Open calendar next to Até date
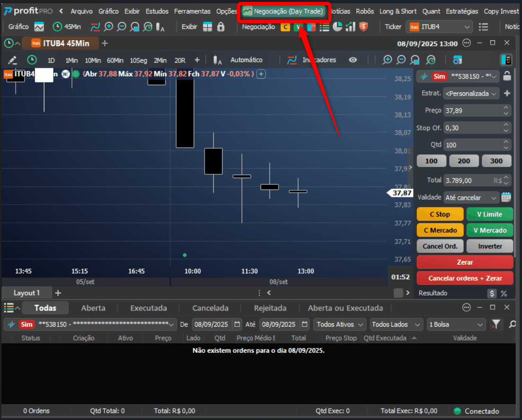522x420 pixels. point(305,324)
